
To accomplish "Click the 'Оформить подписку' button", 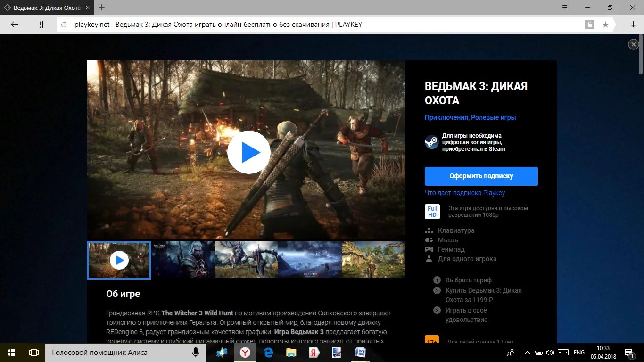I will pos(481,176).
